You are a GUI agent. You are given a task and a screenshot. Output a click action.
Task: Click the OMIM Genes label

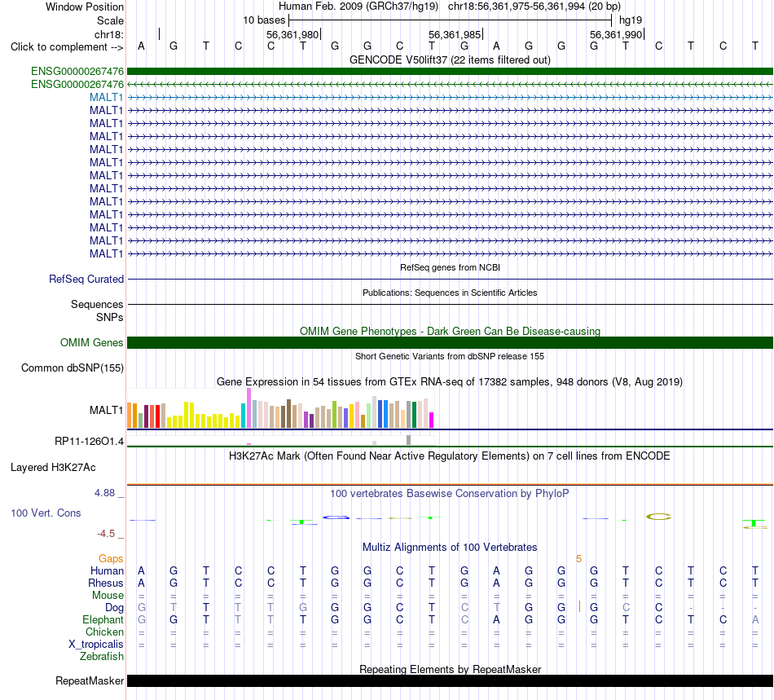(x=91, y=342)
